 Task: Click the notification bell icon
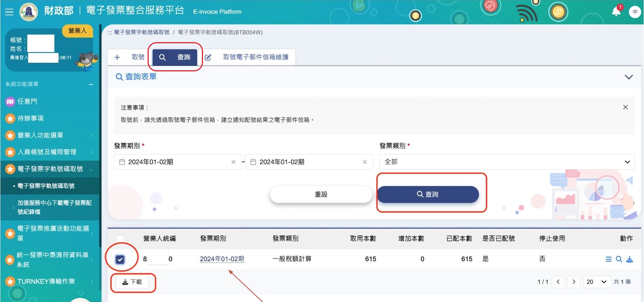tap(616, 12)
